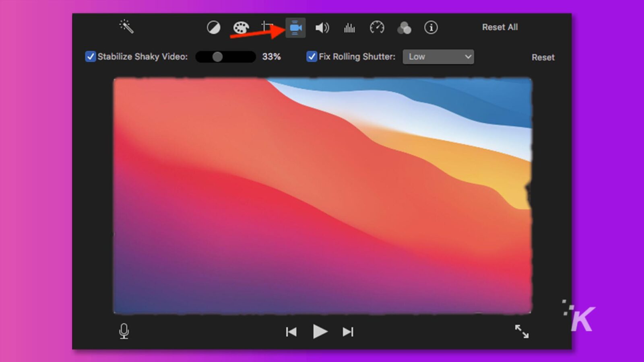644x362 pixels.
Task: Show the clip information panel
Action: click(x=431, y=28)
